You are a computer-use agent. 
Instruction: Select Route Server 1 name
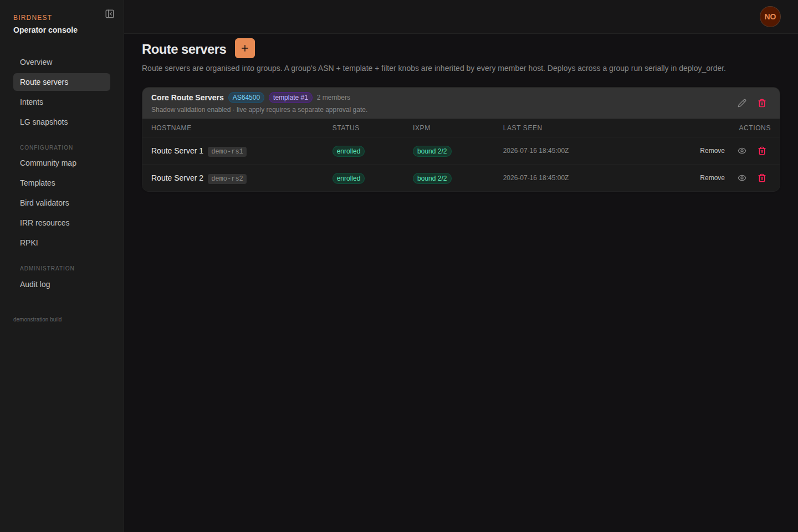point(177,151)
